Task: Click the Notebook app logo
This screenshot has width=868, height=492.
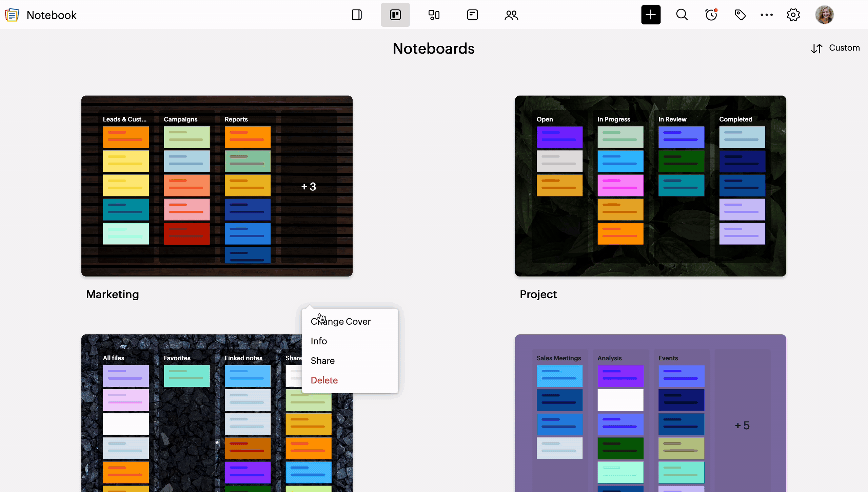Action: click(x=12, y=15)
